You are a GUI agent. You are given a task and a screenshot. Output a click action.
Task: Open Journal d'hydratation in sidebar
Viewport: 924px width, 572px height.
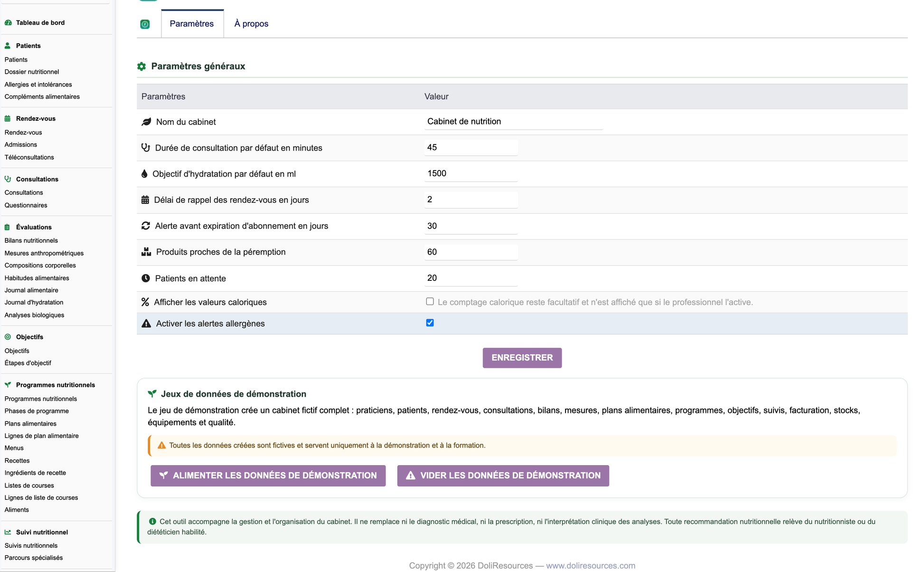pos(34,302)
